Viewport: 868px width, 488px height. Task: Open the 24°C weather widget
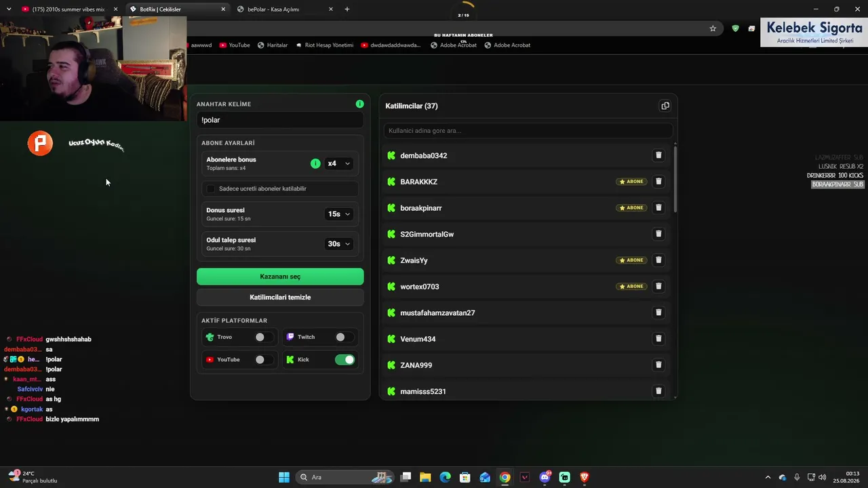pyautogui.click(x=32, y=477)
